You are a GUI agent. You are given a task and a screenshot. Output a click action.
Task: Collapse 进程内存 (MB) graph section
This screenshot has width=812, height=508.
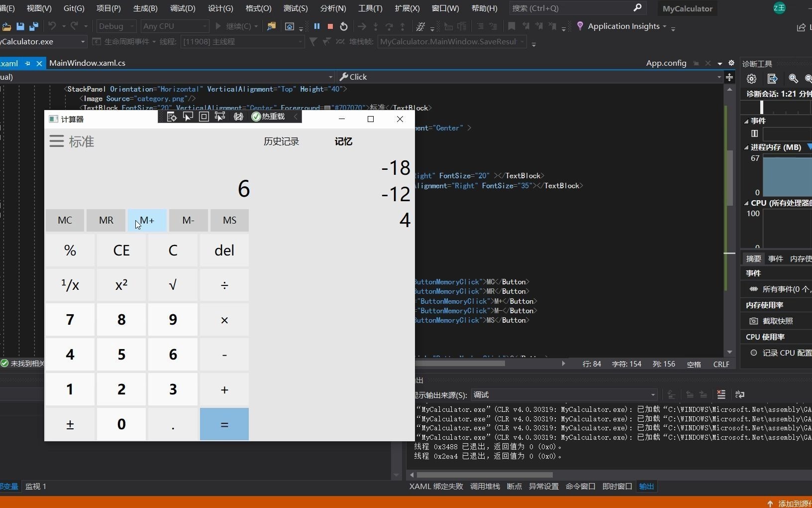coord(746,147)
